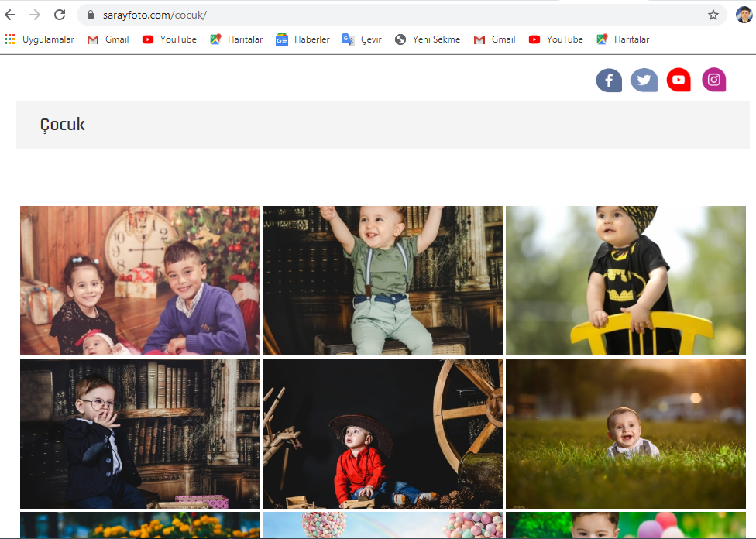Open the Twitter profile icon

[x=644, y=80]
